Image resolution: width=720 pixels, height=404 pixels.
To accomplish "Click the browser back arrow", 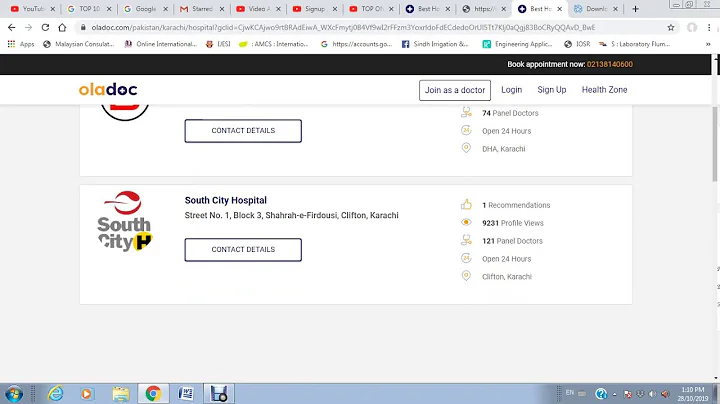I will coord(11,28).
